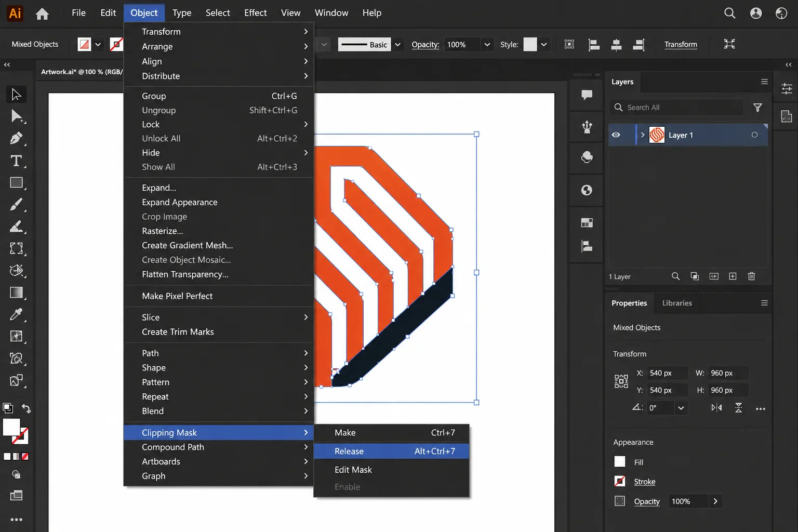Click the Fill swatch in Appearance
This screenshot has height=532, width=798.
(620, 462)
